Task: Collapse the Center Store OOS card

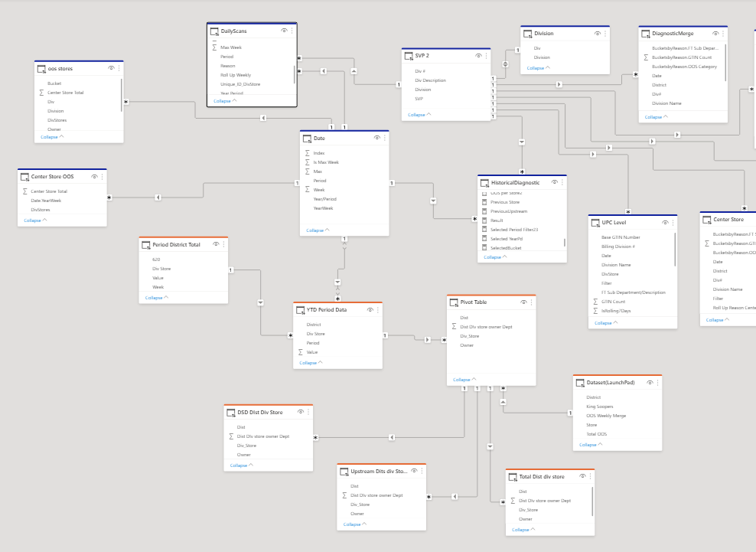Action: coord(35,220)
